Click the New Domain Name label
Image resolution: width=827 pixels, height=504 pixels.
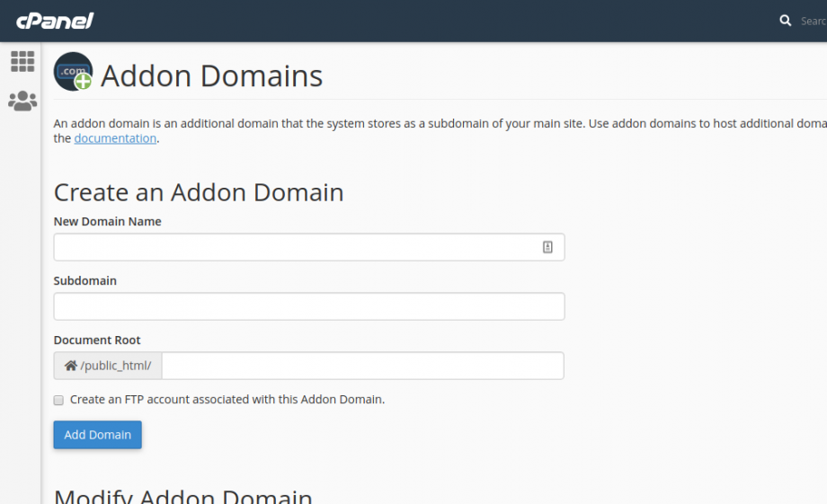coord(107,222)
